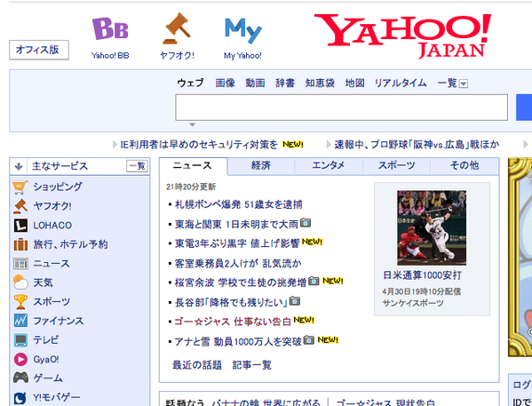Select the 辞書 search tab
Screen dimensions: 532x406
point(285,83)
